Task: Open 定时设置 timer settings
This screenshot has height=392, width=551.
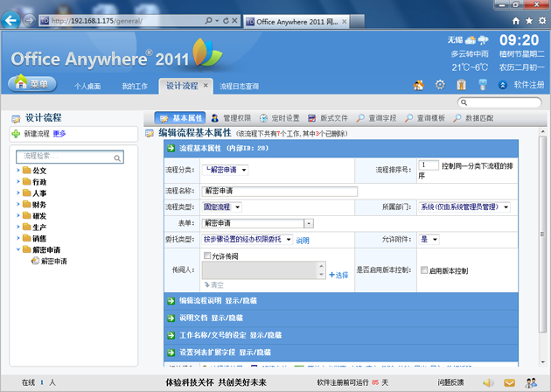Action: point(279,117)
